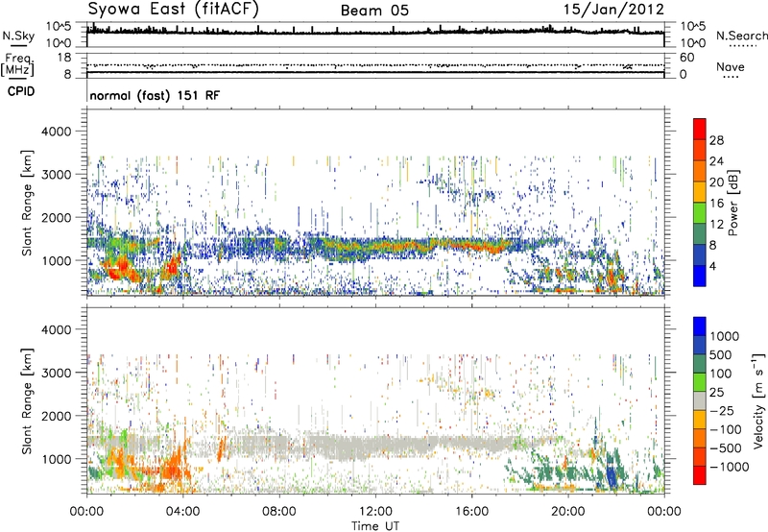Click the "25" label on the velocity colorbar
This screenshot has width=768, height=532.
718,393
